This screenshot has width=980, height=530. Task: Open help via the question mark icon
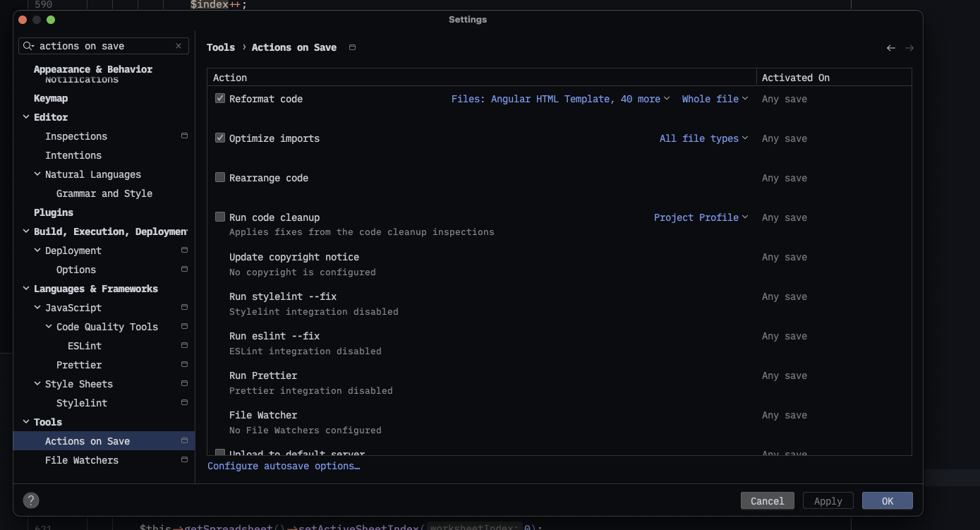coord(31,500)
